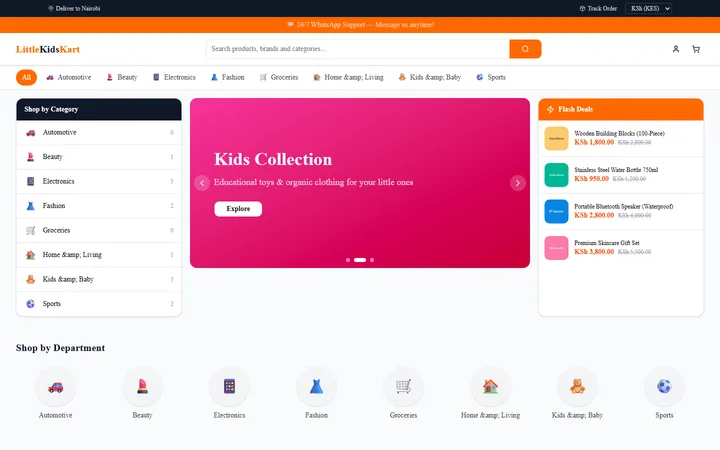Open Groceries in the Shop by Category sidebar
Screen dimensions: 720x450
[x=99, y=230]
